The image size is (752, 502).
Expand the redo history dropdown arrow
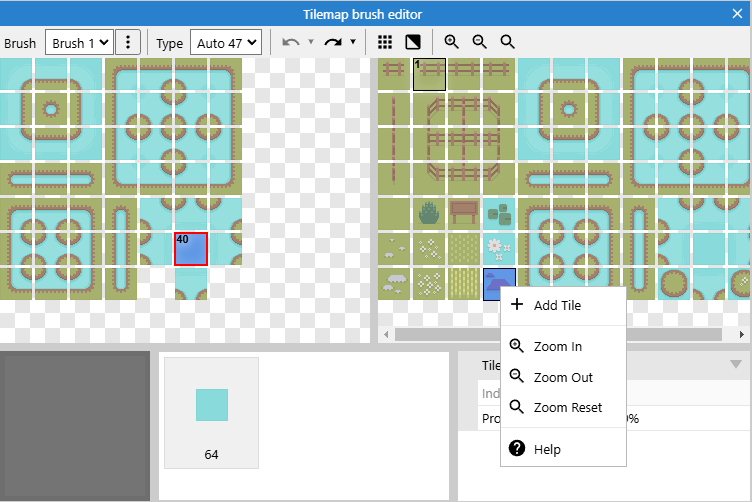click(x=353, y=43)
